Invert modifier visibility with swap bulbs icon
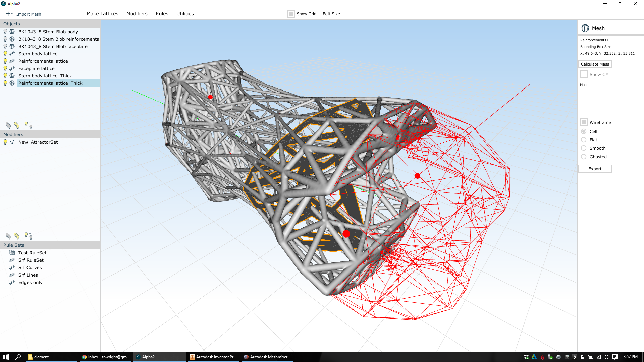 [x=29, y=236]
